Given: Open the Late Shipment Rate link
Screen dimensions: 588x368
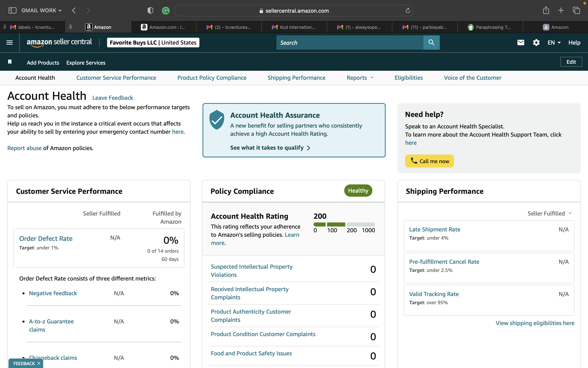Looking at the screenshot, I should [x=435, y=229].
